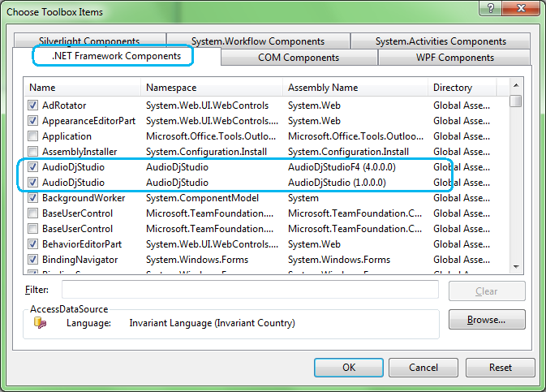Check the AssemblyInstaller checkbox
This screenshot has height=392, width=546.
point(33,152)
